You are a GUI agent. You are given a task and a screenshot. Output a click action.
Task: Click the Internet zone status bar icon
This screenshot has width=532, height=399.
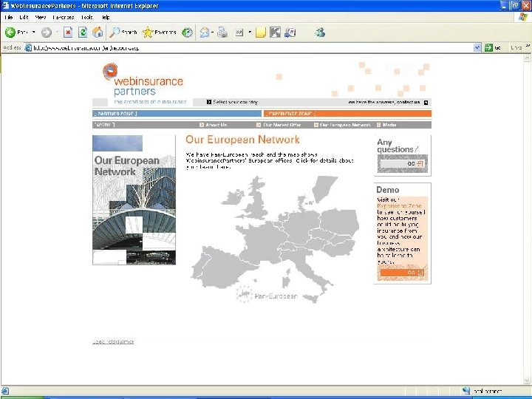point(466,391)
